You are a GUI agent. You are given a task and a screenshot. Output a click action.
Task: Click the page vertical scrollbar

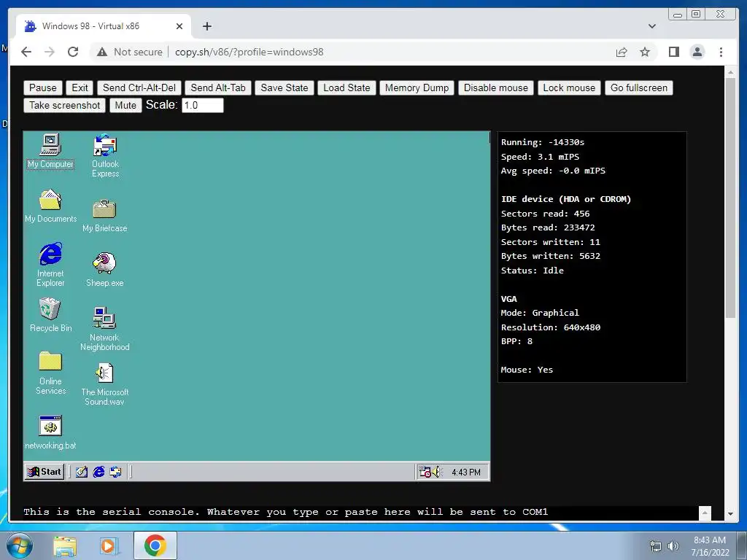730,198
